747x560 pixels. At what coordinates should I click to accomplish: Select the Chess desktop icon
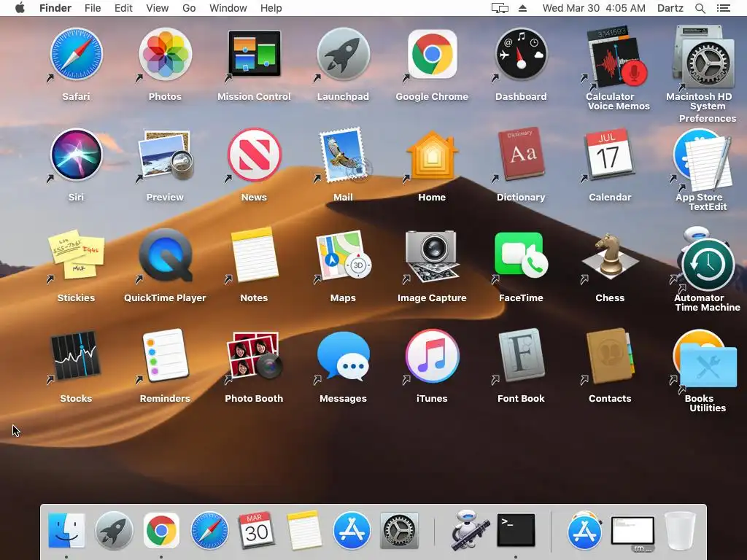click(x=611, y=255)
